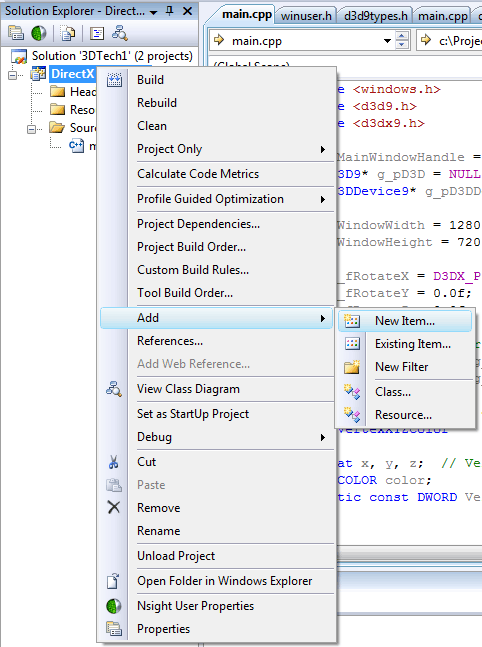Click the class diagram icon beside View Class Diagram
This screenshot has height=647, width=482.
pos(114,389)
